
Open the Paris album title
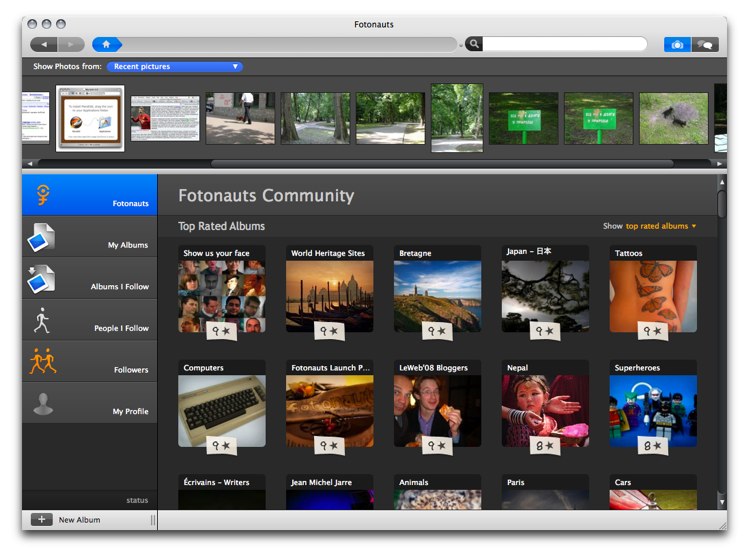[x=515, y=482]
